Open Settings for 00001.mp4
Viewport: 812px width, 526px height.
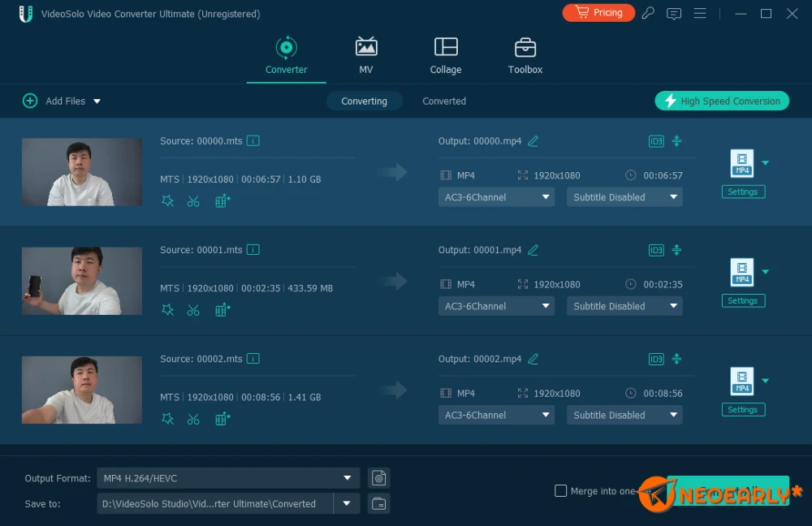click(743, 301)
